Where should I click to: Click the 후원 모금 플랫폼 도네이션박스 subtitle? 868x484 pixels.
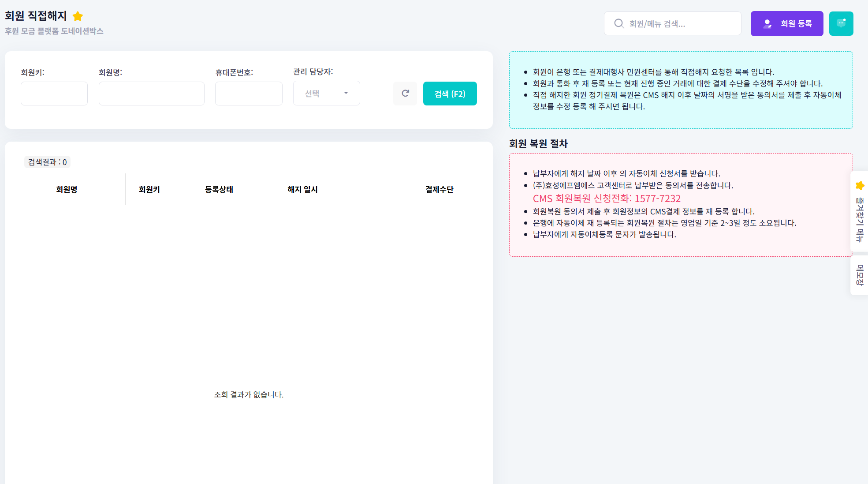(x=54, y=31)
